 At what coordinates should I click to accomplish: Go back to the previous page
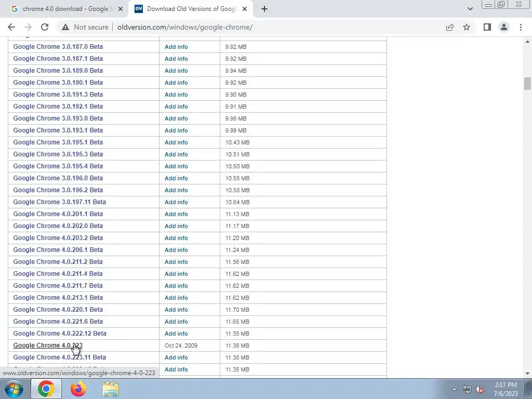pyautogui.click(x=11, y=27)
